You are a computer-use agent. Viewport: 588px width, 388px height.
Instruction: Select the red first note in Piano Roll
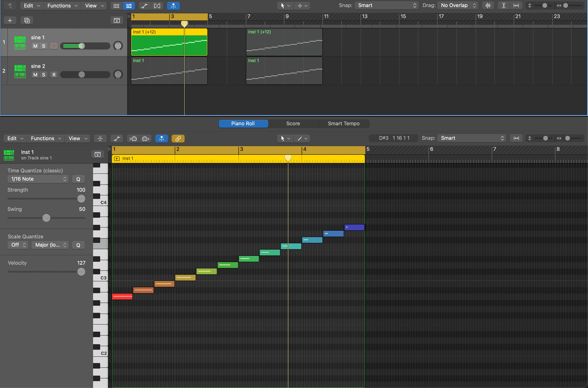coord(122,296)
